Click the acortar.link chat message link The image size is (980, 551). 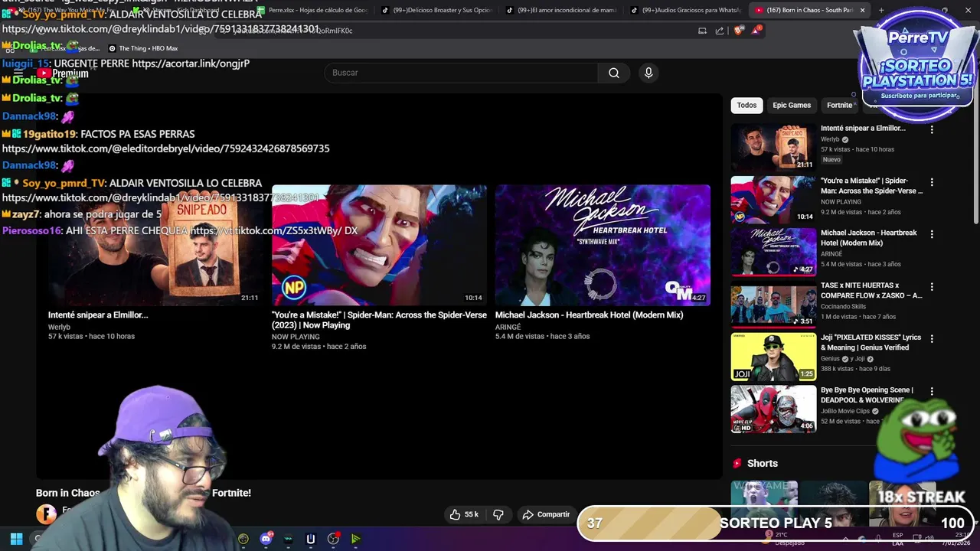191,64
